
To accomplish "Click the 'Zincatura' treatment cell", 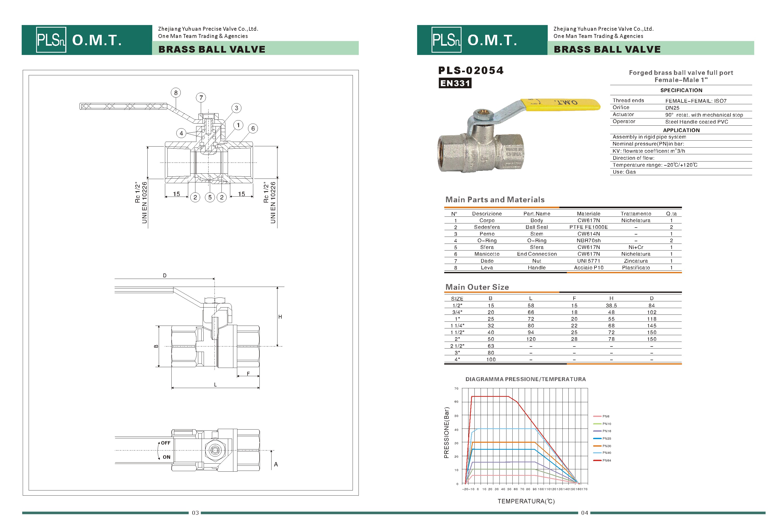I will point(636,261).
